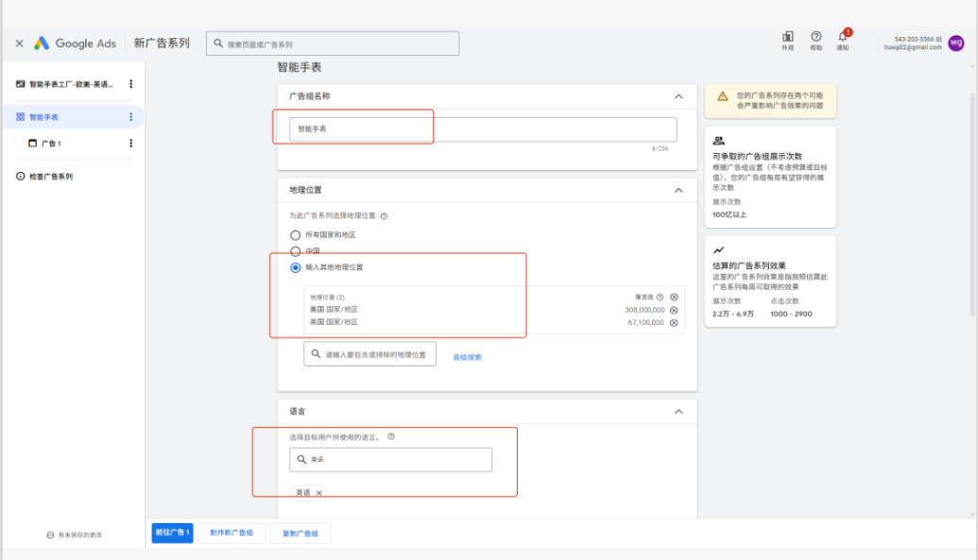This screenshot has width=978, height=560.
Task: Select the 所有国家和地区 radio option
Action: tap(296, 235)
